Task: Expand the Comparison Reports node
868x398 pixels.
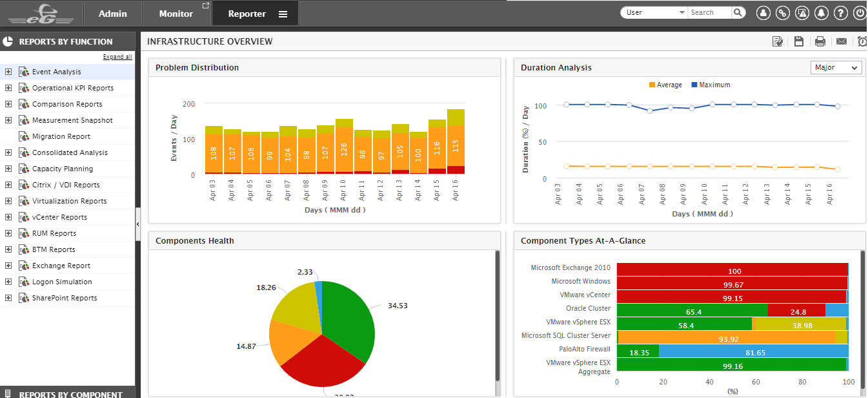Action: coord(8,104)
